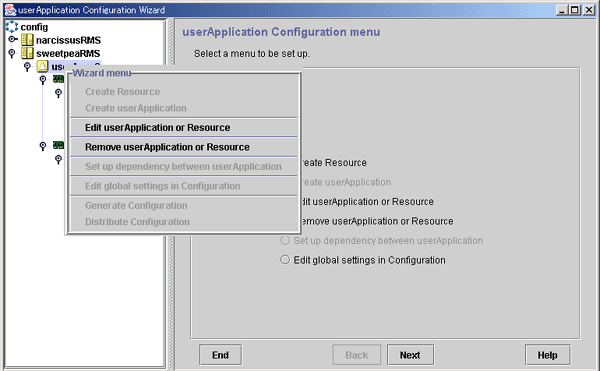600x371 pixels.
Task: Collapse the userApplication tree node handle
Action: tap(27, 67)
